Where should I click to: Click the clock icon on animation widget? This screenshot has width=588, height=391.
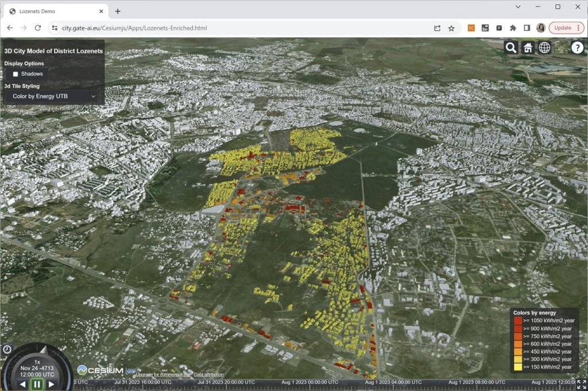7,349
